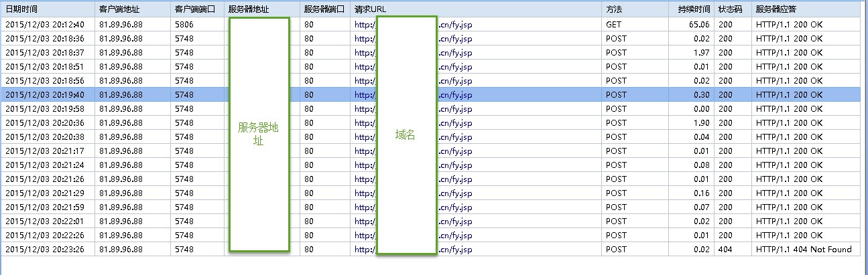Select the 2015/12/03 20:22:01 timestamp cell
This screenshot has width=868, height=275.
point(45,221)
